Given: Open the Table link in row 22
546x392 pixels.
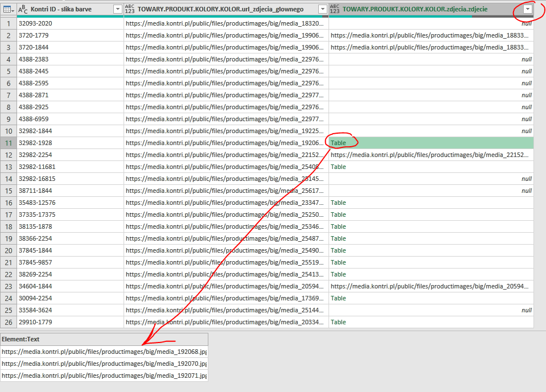Looking at the screenshot, I should tap(338, 274).
